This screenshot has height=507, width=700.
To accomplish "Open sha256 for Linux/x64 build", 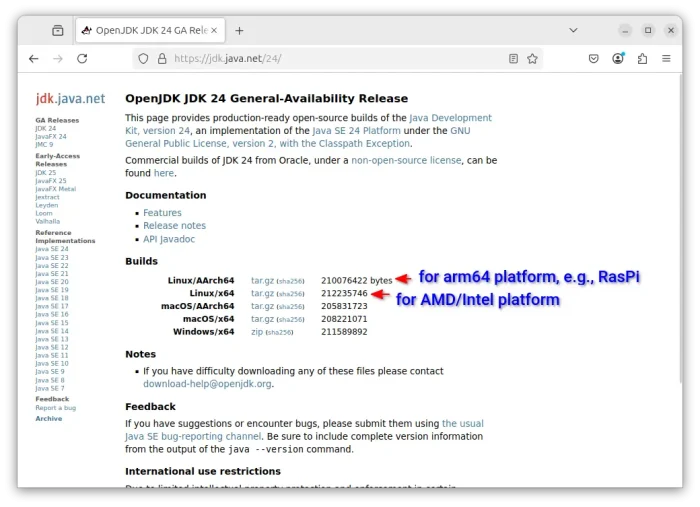I will pos(291,294).
